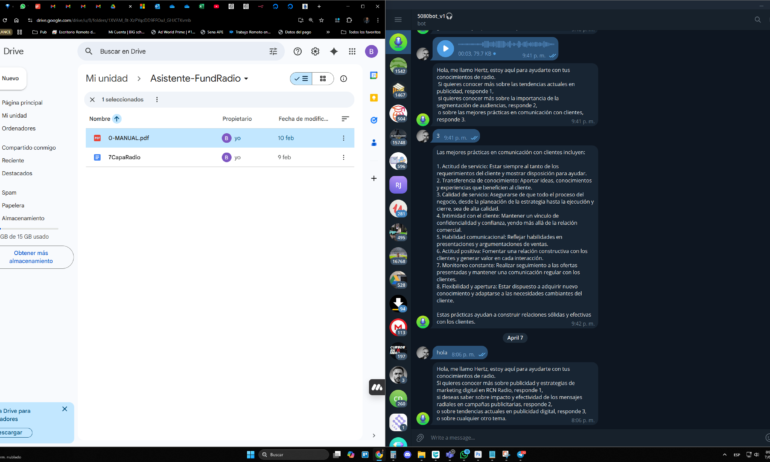
Task: Bookmark page with browser star icon
Action: pyautogui.click(x=321, y=20)
